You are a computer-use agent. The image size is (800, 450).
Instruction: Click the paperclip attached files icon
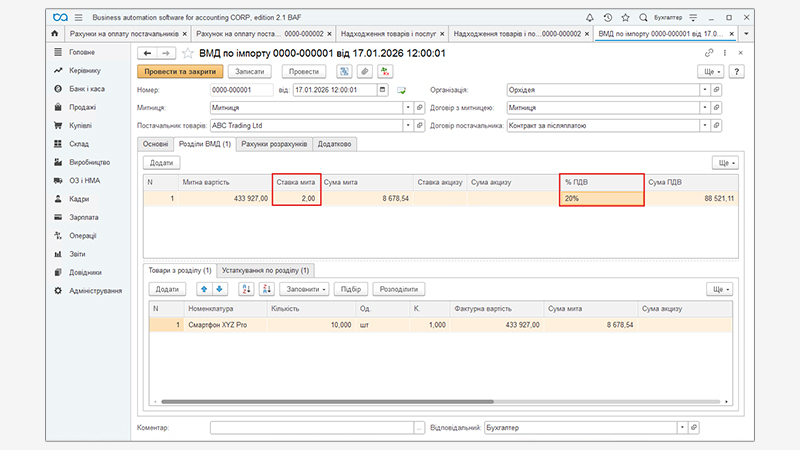[x=365, y=72]
